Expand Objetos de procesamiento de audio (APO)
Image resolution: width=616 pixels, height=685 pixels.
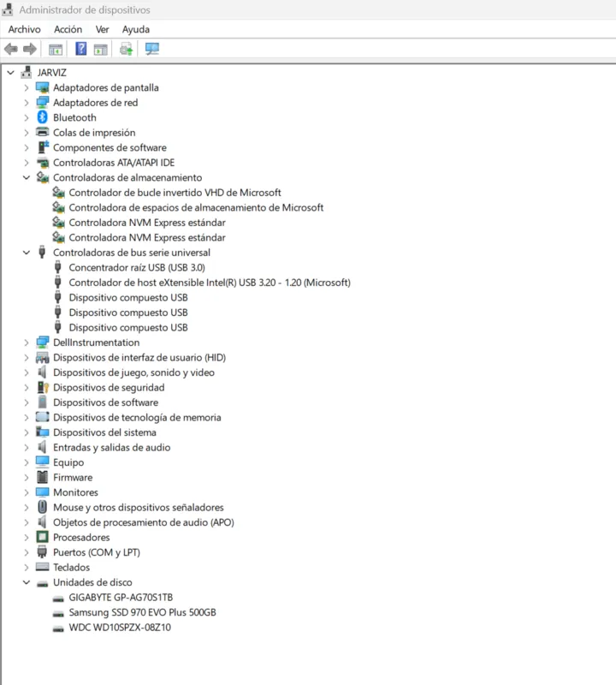coord(27,522)
